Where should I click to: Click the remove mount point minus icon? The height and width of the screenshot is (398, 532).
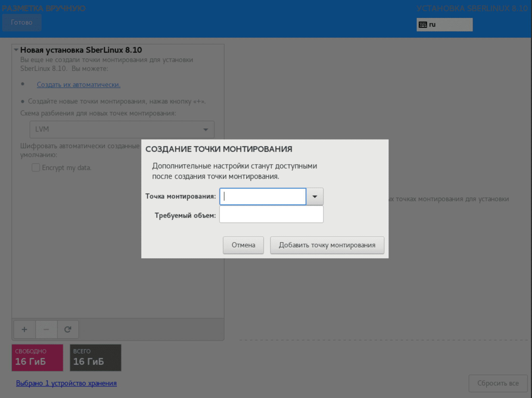tap(46, 329)
